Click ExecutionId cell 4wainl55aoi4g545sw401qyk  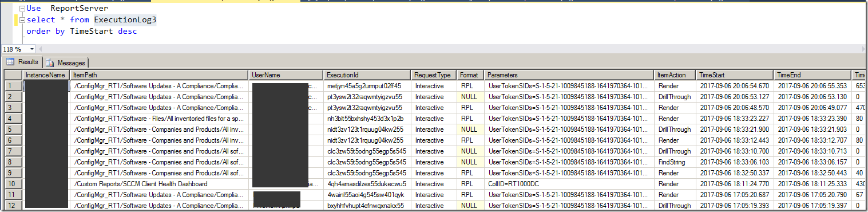367,195
